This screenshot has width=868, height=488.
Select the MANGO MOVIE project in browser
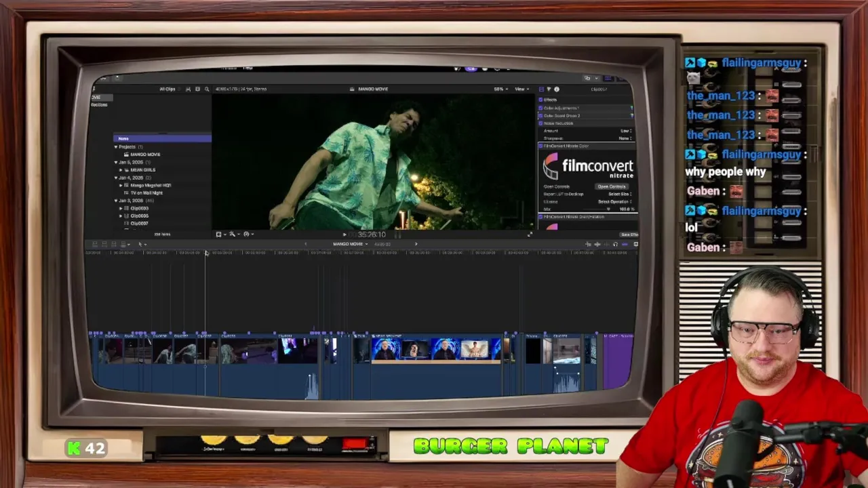pos(145,155)
